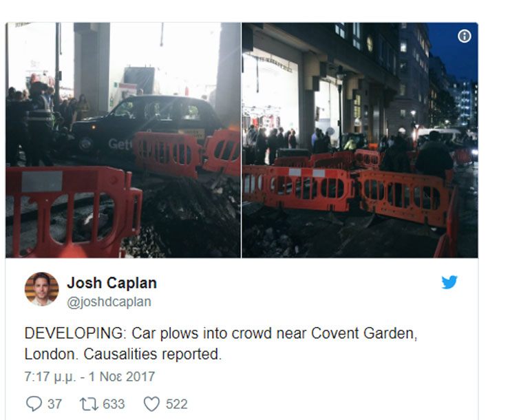Image resolution: width=530 pixels, height=420 pixels.
Task: Click 'Causalities reported.' text line
Action: coord(152,354)
